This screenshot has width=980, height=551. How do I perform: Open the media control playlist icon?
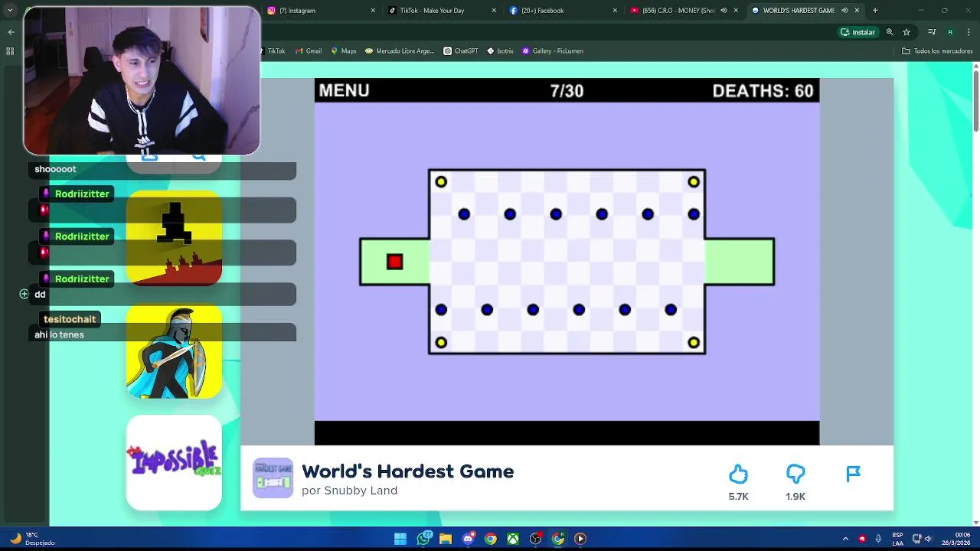coord(932,32)
